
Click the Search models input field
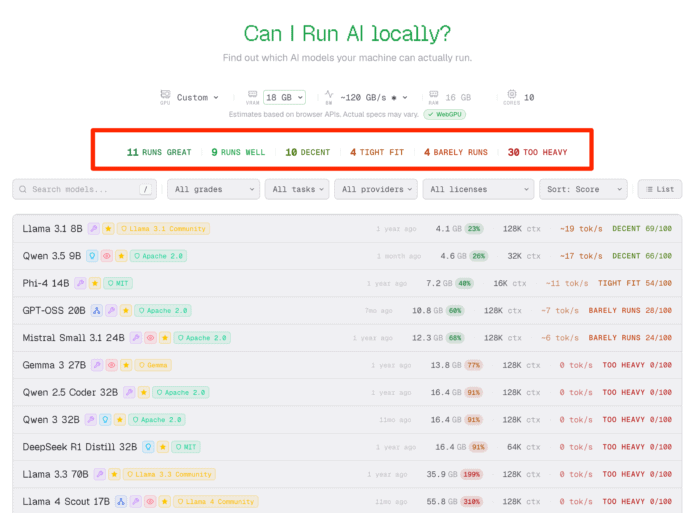coord(84,189)
